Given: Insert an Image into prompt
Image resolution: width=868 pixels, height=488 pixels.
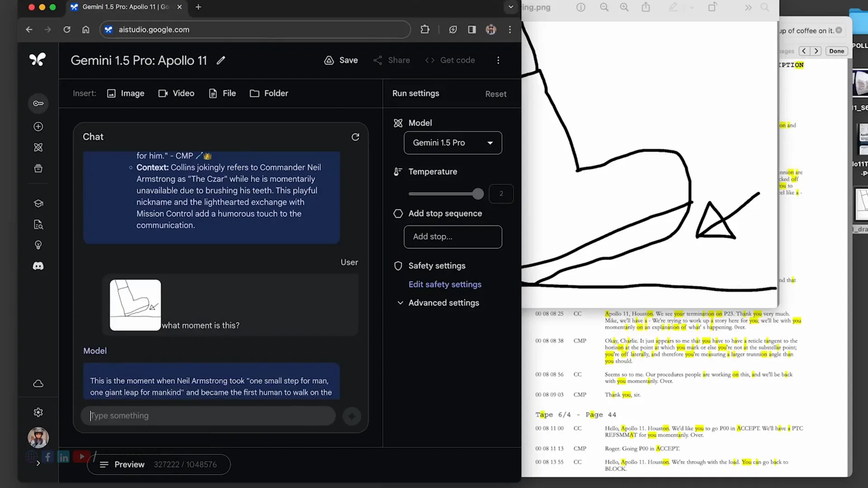Looking at the screenshot, I should tap(126, 94).
